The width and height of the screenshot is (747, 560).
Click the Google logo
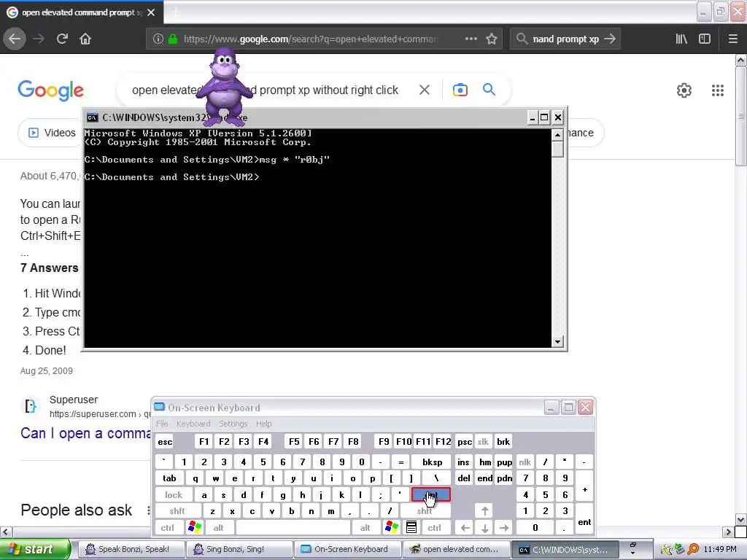pyautogui.click(x=50, y=90)
